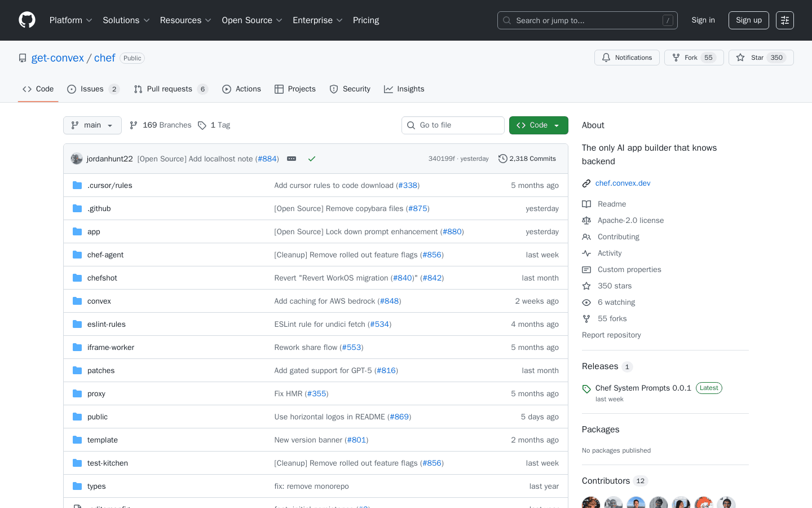Open the GitHub home logo

coord(27,20)
